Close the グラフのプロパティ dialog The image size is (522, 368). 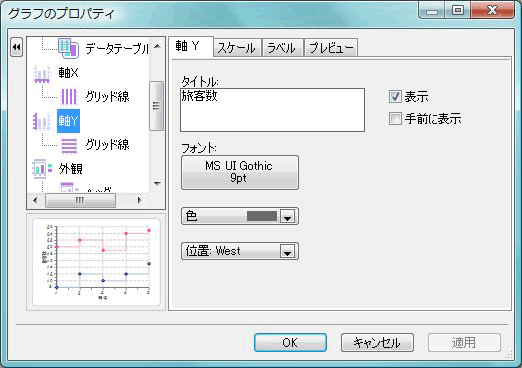pyautogui.click(x=493, y=10)
